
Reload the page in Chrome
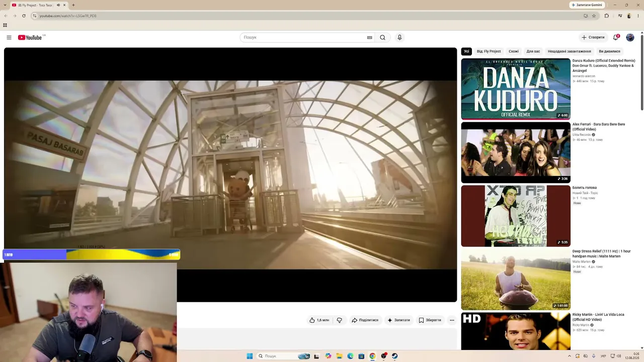pyautogui.click(x=23, y=16)
